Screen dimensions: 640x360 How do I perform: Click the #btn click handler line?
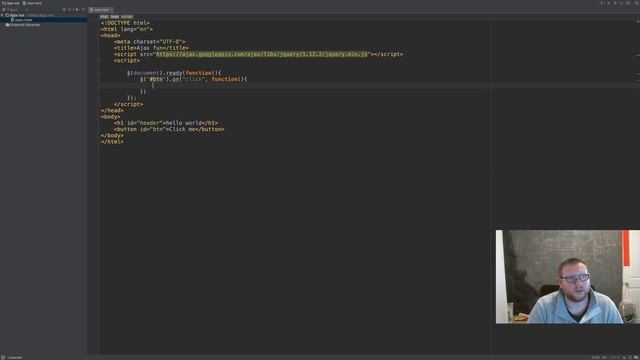(x=193, y=79)
